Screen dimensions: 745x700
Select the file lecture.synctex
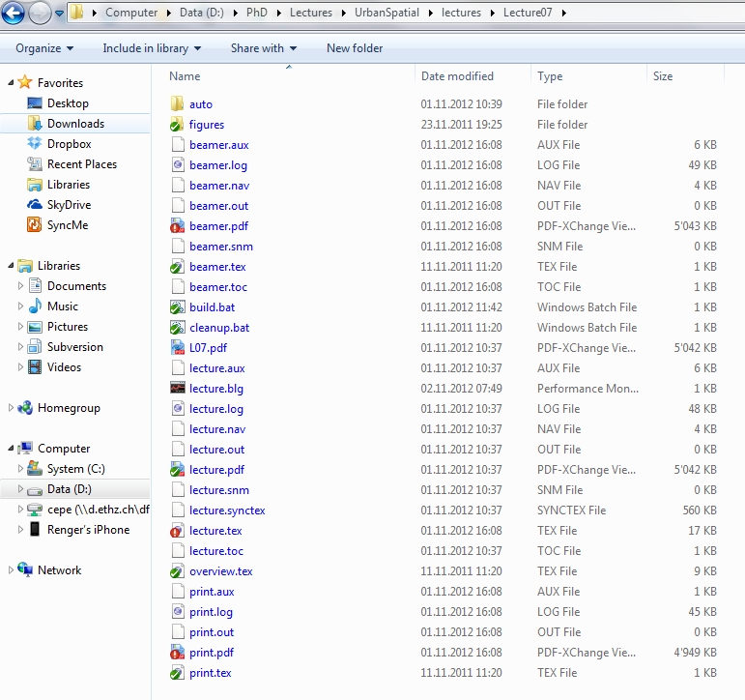click(x=227, y=510)
